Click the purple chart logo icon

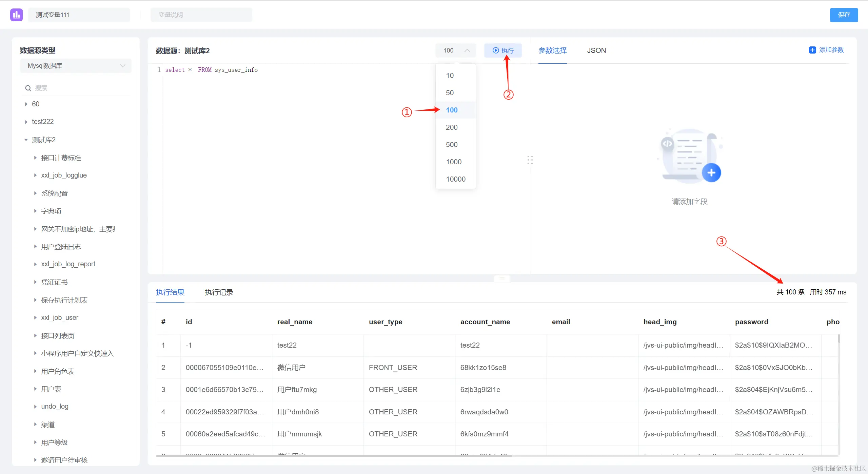point(16,15)
